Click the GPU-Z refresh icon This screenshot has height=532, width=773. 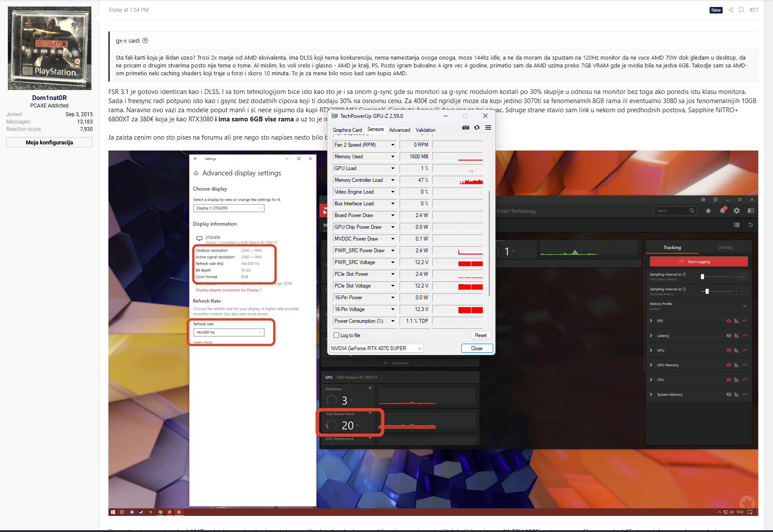click(477, 127)
